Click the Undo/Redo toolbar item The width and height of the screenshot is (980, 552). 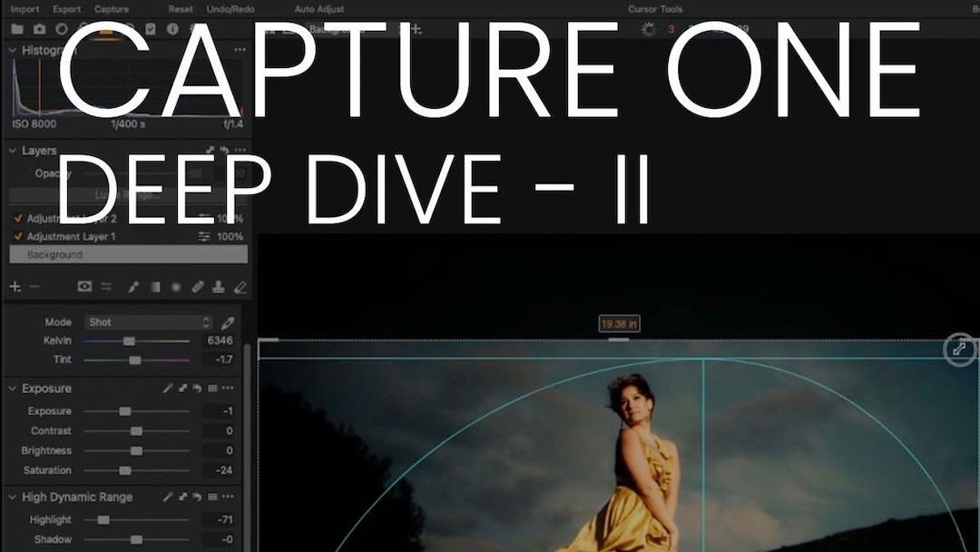pyautogui.click(x=230, y=9)
